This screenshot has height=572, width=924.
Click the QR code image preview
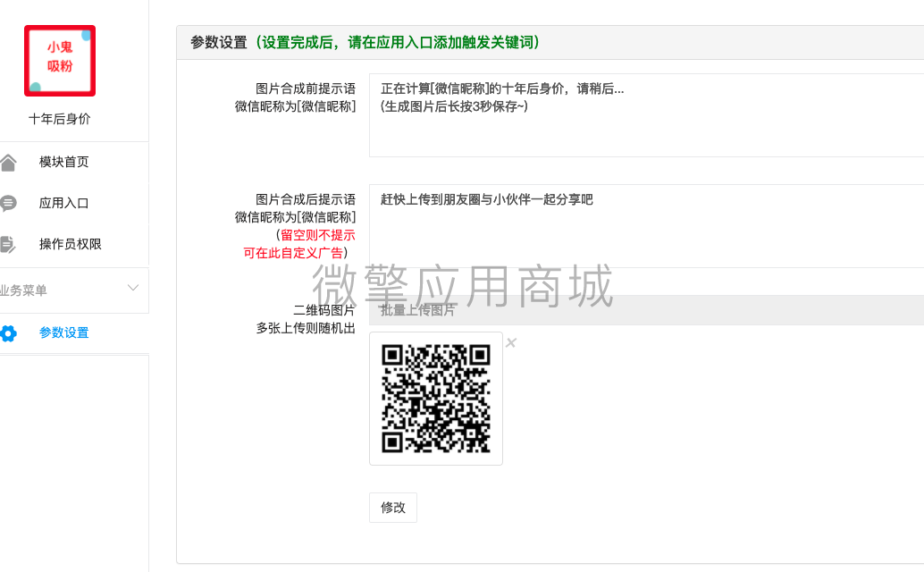tap(435, 399)
